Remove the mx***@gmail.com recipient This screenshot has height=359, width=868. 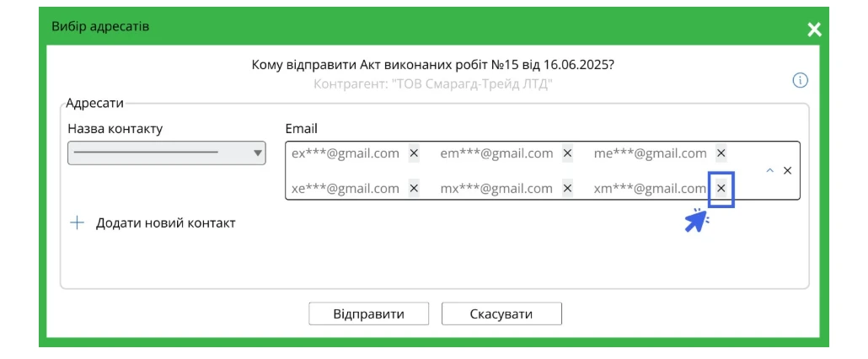pos(567,189)
